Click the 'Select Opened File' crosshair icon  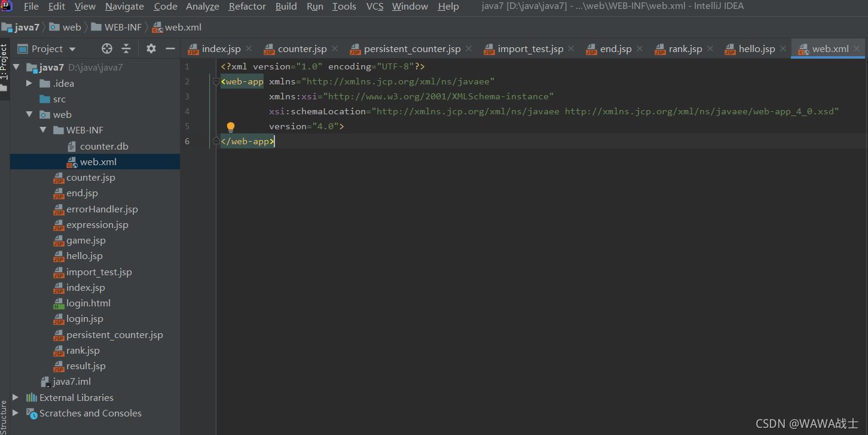(106, 48)
